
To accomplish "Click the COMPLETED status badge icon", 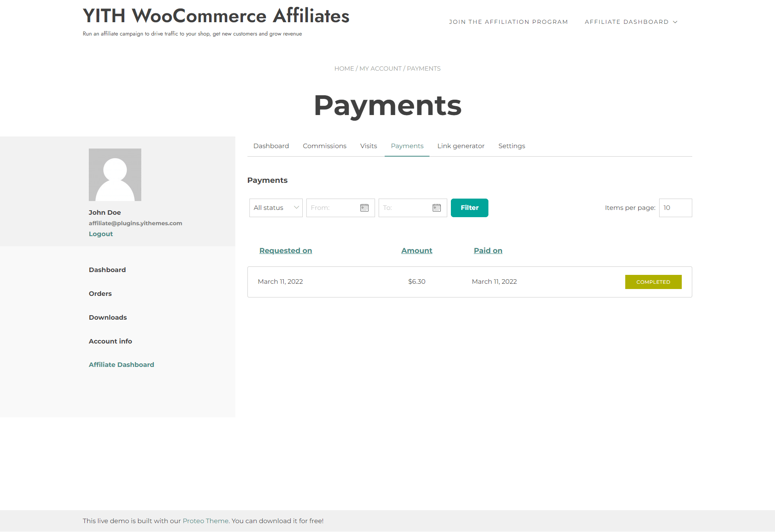I will (653, 282).
